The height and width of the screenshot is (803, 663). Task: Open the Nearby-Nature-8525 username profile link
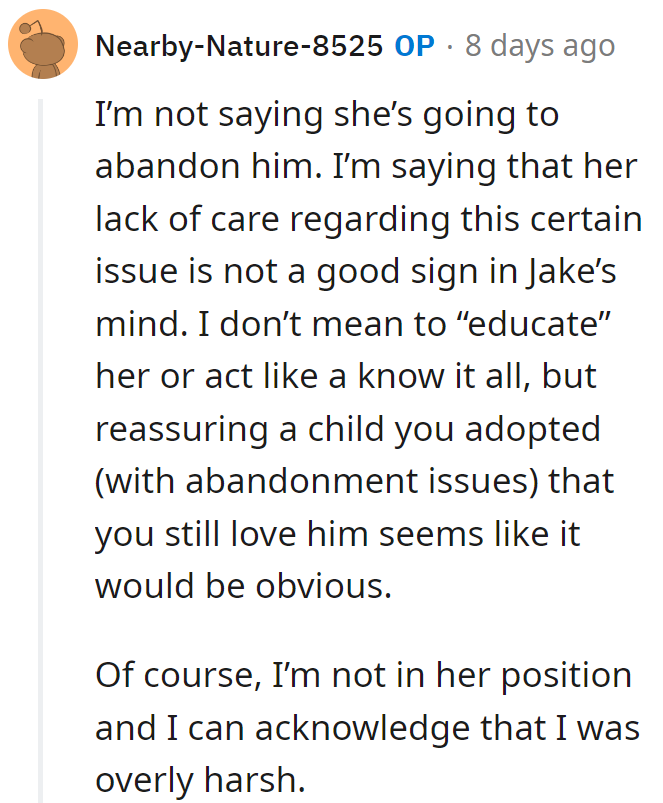click(x=240, y=46)
